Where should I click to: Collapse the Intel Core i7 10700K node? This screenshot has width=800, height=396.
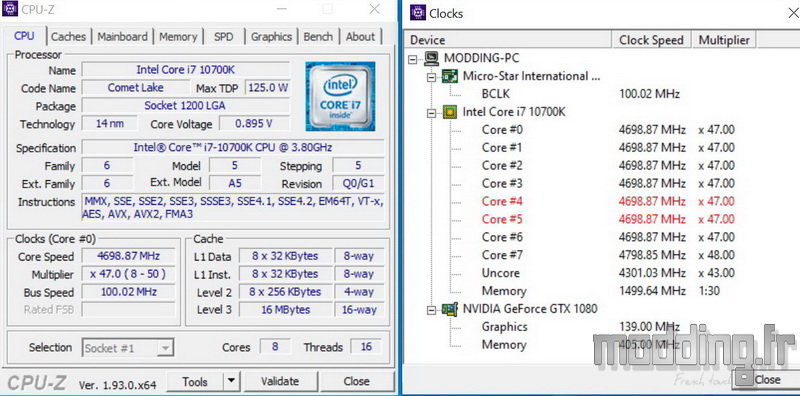click(432, 113)
